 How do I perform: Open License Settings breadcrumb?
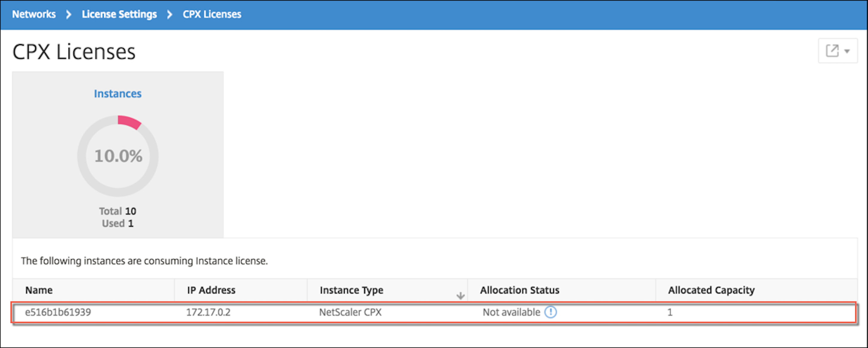pyautogui.click(x=119, y=14)
